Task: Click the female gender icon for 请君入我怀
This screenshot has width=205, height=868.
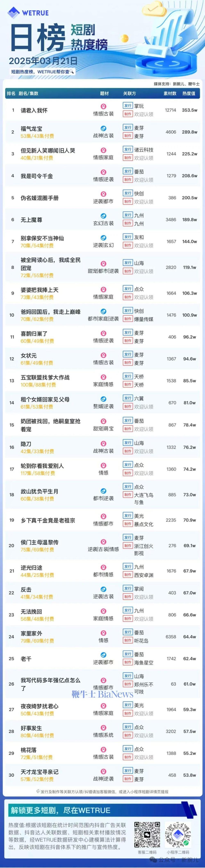Action: [103, 107]
